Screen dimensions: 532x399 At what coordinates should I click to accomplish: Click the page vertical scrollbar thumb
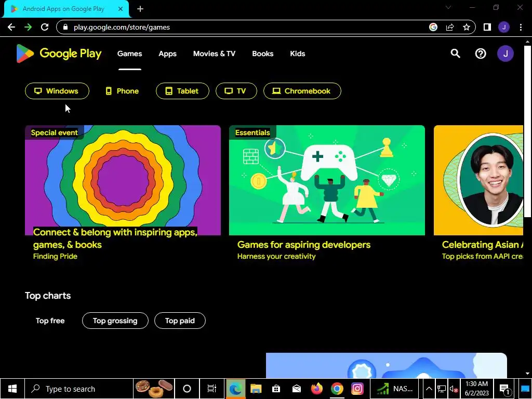[x=527, y=130]
